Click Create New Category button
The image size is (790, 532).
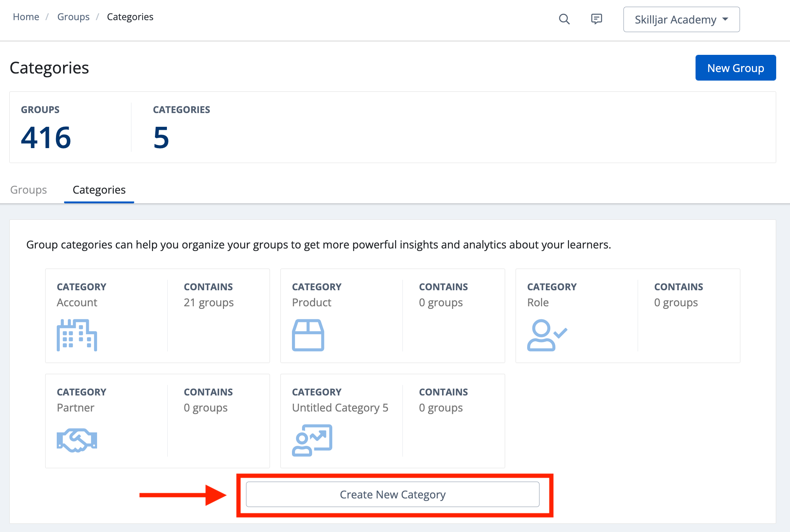(392, 494)
